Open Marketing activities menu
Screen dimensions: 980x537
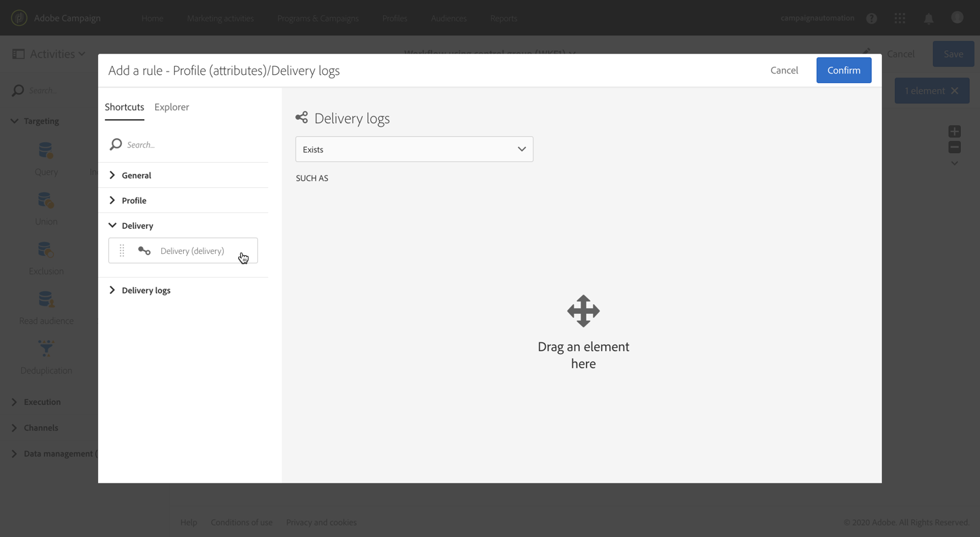pos(220,18)
